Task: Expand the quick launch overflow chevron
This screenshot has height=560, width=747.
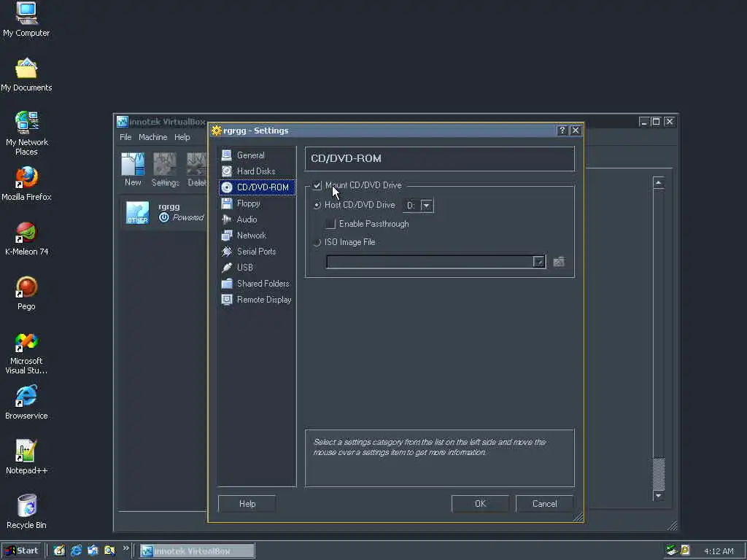Action: pyautogui.click(x=125, y=548)
